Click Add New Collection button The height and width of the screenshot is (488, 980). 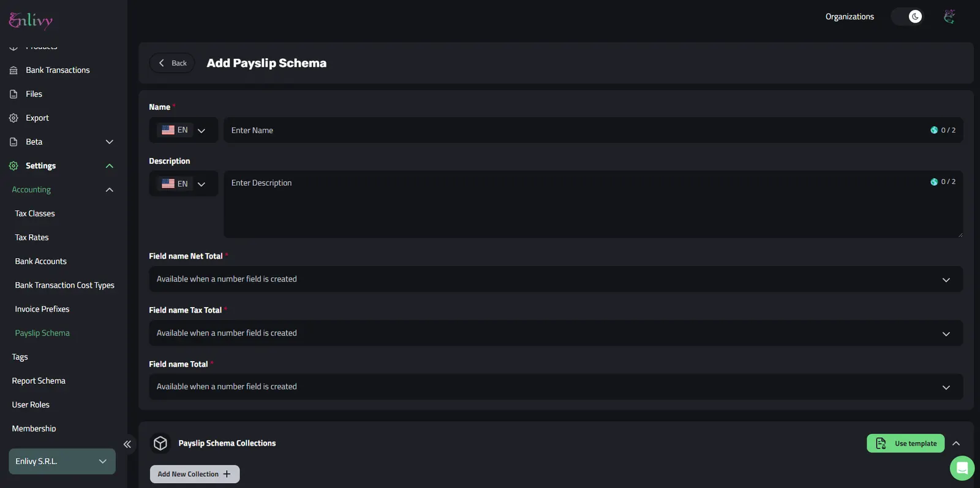[x=195, y=474]
